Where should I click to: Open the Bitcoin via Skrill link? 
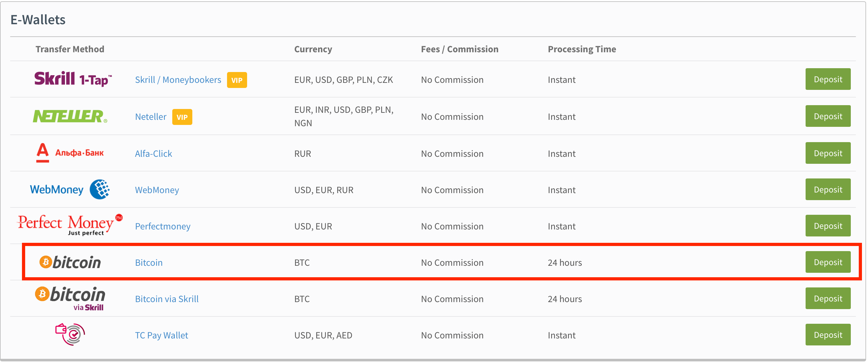167,299
